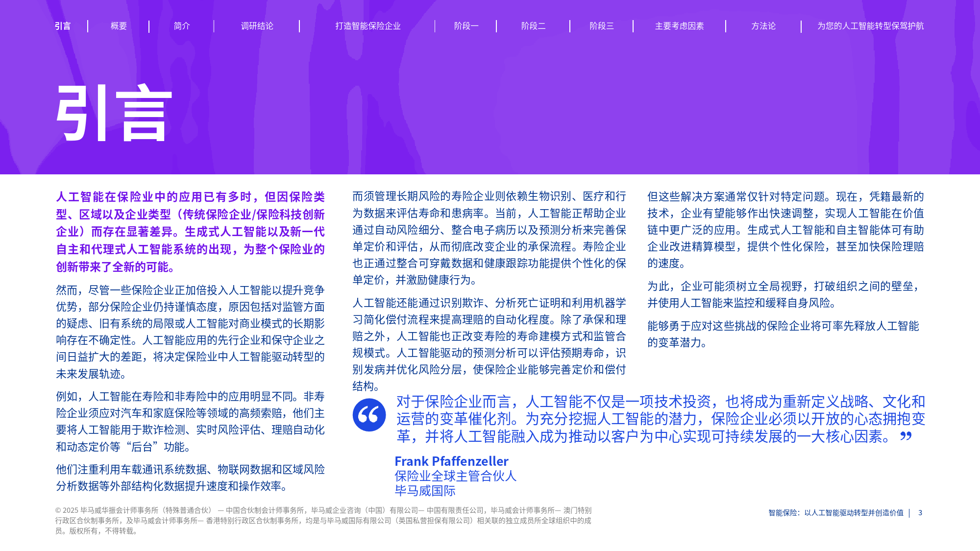980x551 pixels.
Task: Click the 毕马威国际 organization text
Action: coord(425,490)
